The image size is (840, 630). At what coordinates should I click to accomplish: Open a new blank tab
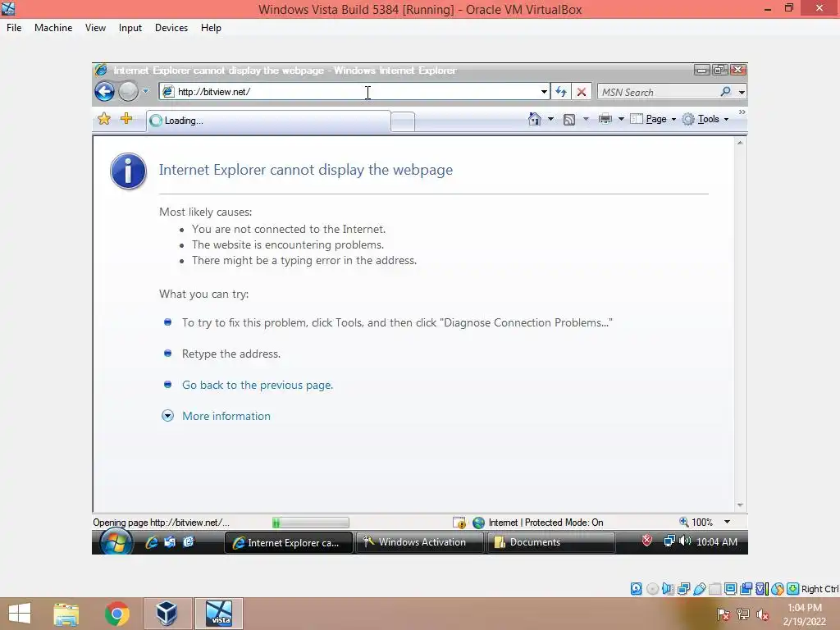tap(403, 121)
